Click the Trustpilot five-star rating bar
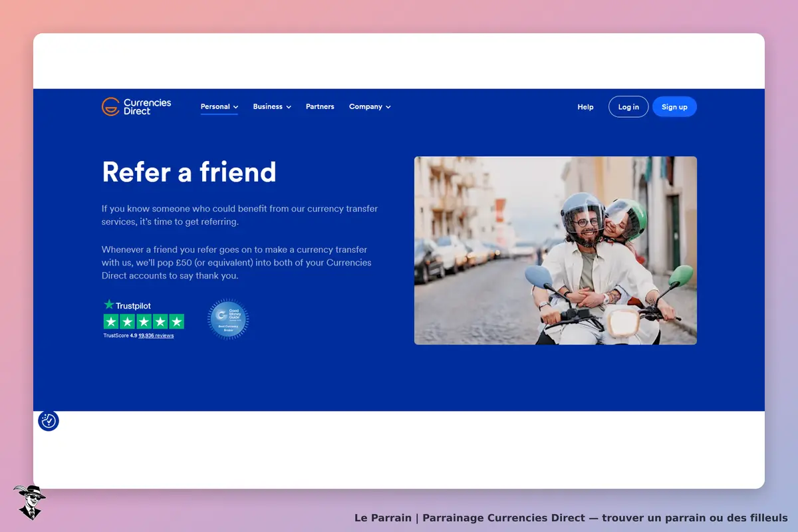The image size is (798, 532). point(144,322)
